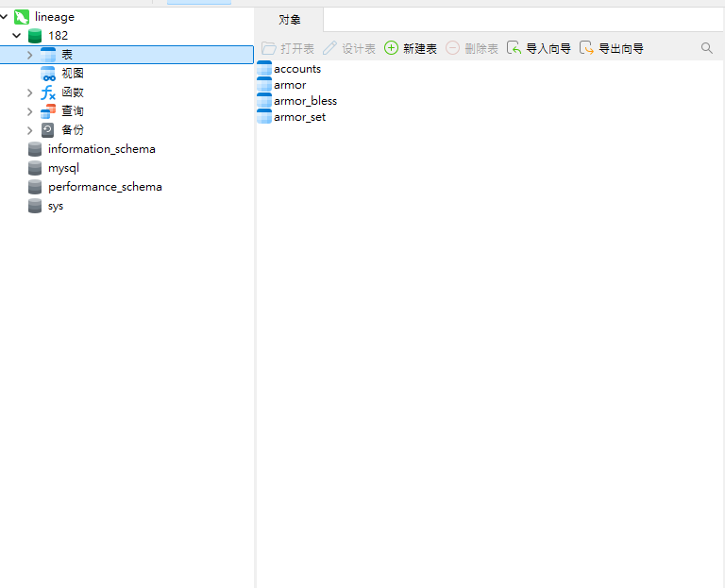Screen dimensions: 725x588
Task: Select the armor table name
Action: (290, 85)
